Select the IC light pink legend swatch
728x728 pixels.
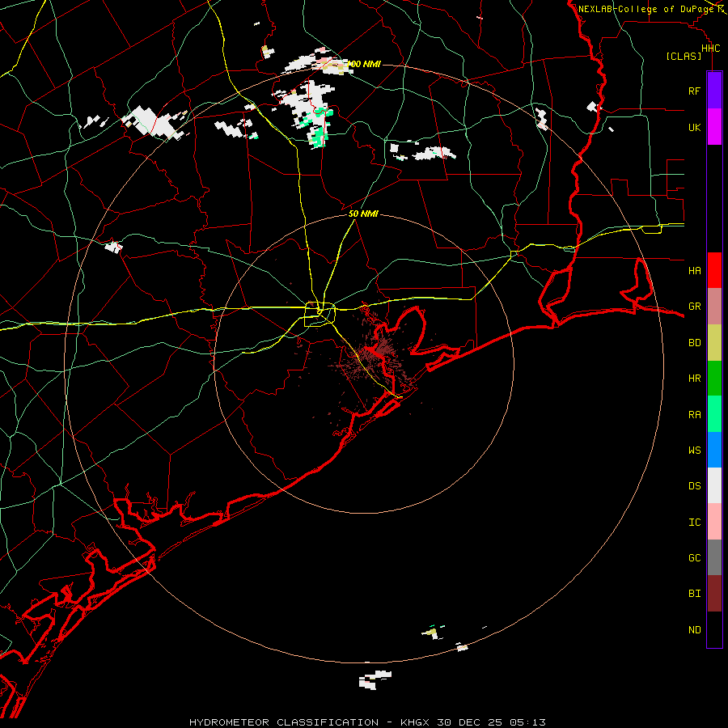[x=714, y=522]
